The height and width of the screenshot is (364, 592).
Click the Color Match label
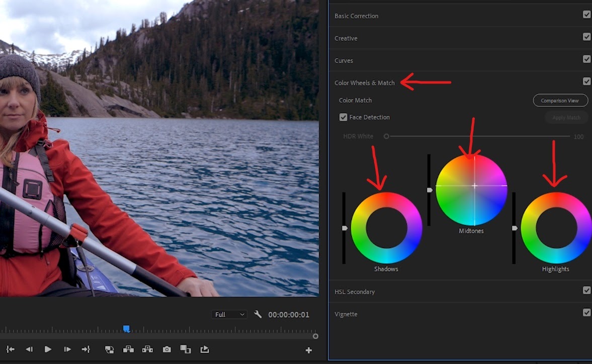click(355, 101)
